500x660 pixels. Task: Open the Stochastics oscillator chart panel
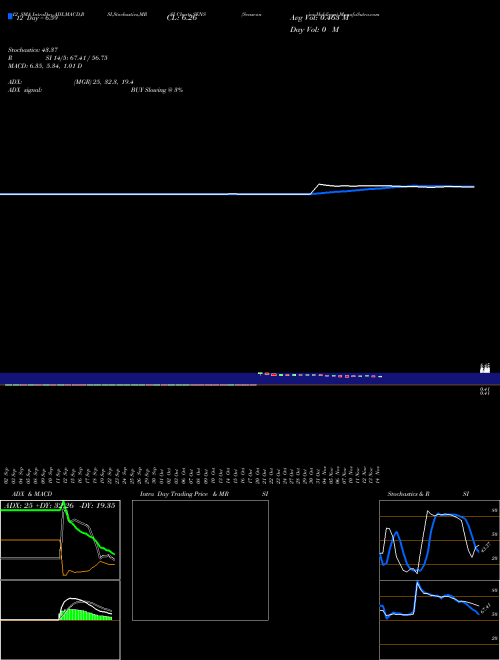[x=439, y=540]
